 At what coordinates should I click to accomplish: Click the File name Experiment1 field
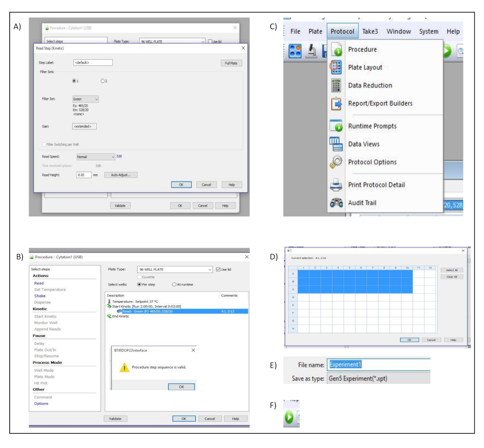pyautogui.click(x=378, y=365)
